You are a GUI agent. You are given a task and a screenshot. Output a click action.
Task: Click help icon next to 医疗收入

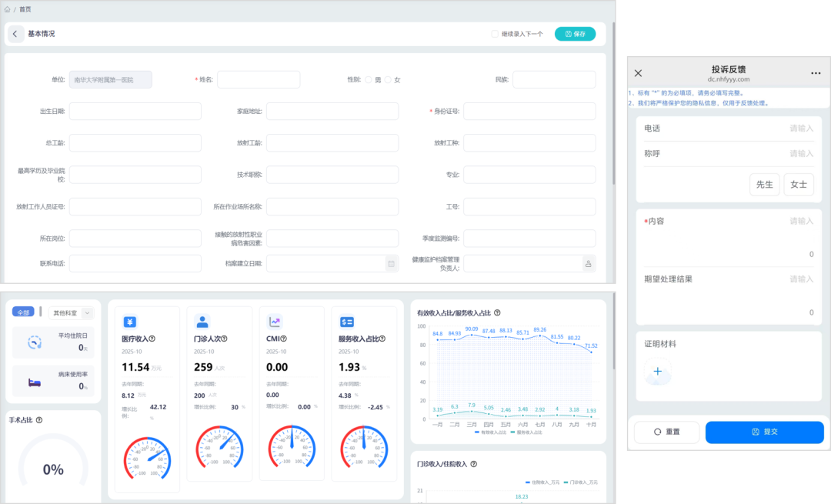pos(152,339)
